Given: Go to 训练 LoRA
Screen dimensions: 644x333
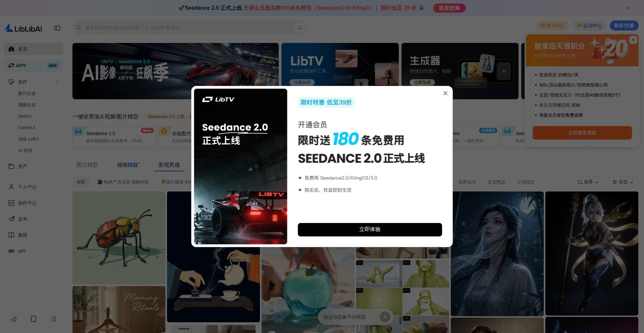Looking at the screenshot, I should click(x=29, y=139).
